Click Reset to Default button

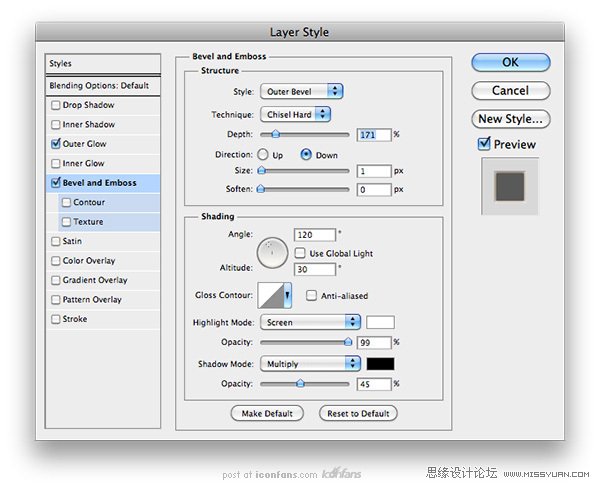[x=358, y=413]
